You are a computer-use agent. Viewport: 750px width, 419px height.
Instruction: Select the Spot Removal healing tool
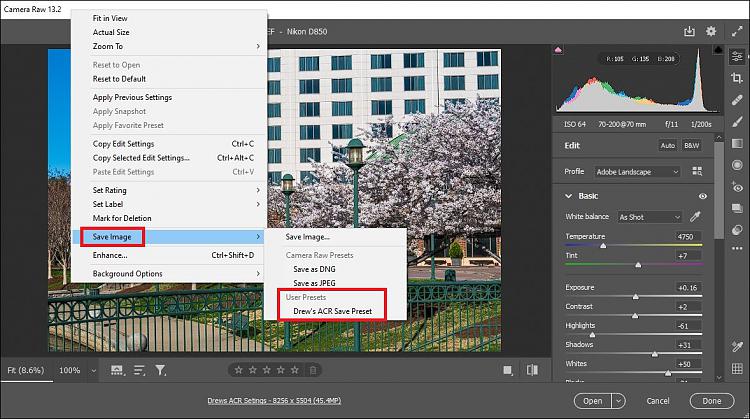[x=737, y=100]
